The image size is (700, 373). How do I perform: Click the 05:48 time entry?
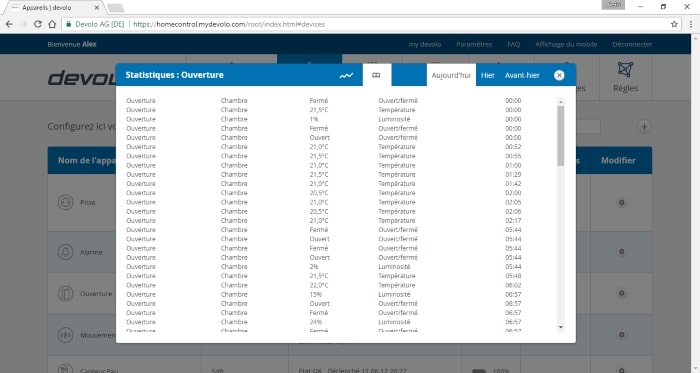[513, 276]
